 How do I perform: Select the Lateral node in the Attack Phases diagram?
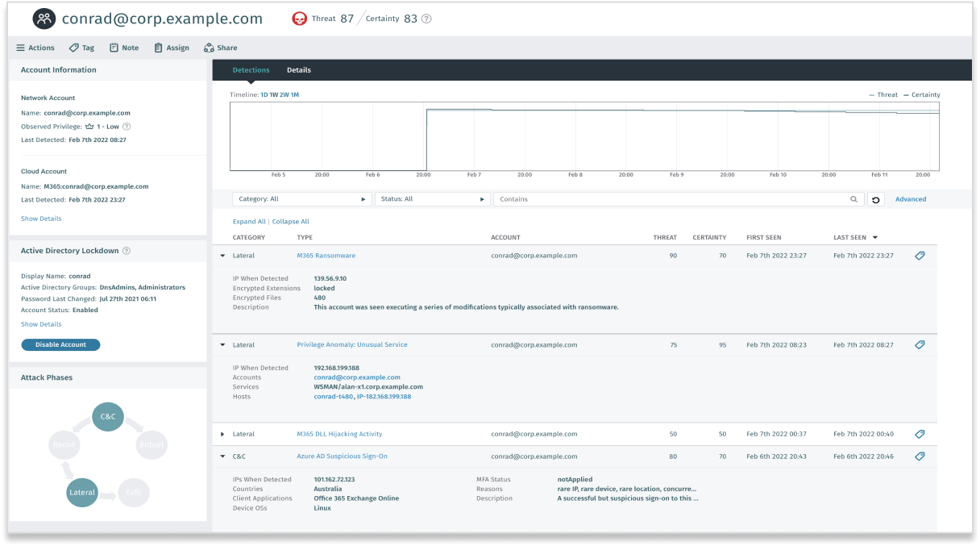pos(81,493)
